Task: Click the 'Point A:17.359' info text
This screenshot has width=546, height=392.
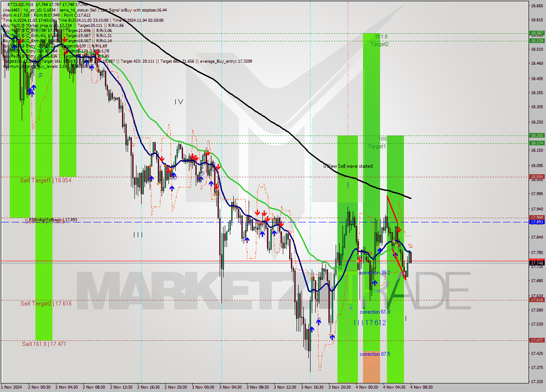Action: tap(16, 15)
